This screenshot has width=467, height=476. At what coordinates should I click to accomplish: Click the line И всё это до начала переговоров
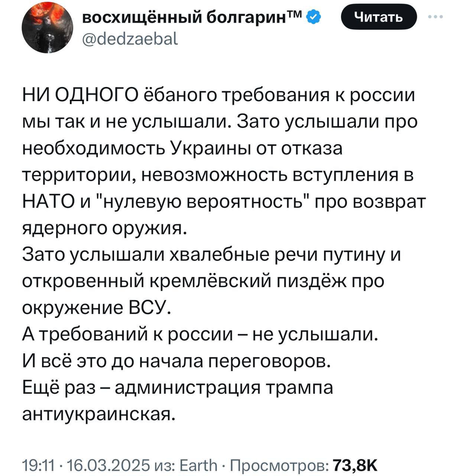click(x=176, y=361)
